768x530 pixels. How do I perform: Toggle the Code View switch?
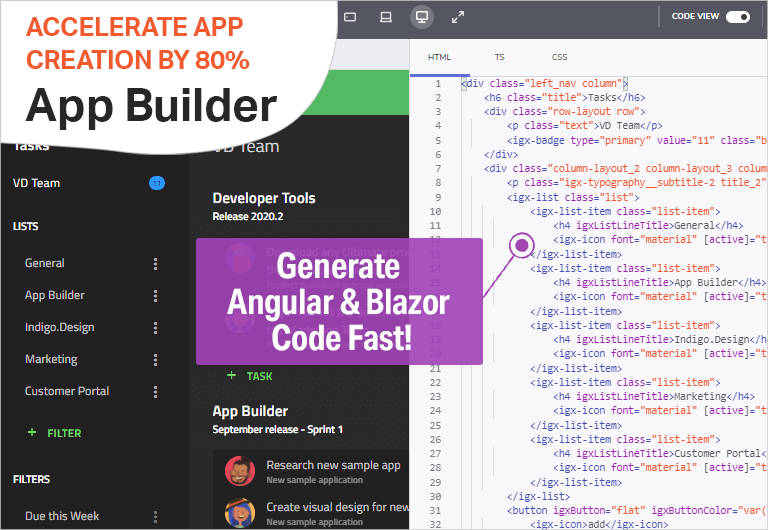point(738,17)
